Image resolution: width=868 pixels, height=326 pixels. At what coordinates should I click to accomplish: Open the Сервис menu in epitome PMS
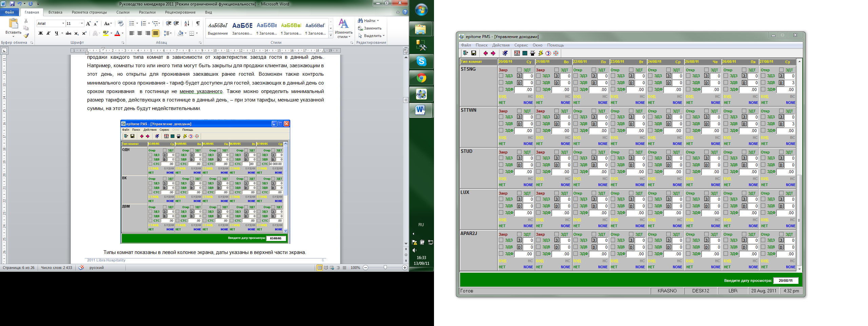[x=521, y=45]
